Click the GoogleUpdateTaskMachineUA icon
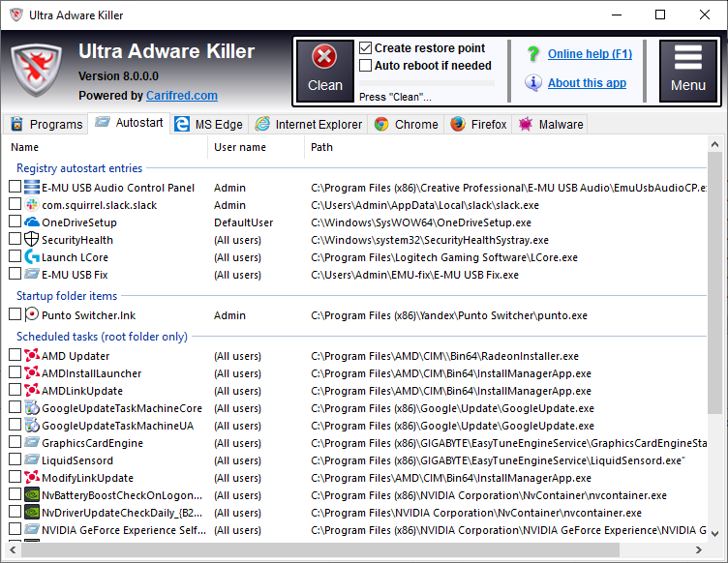 [32, 425]
